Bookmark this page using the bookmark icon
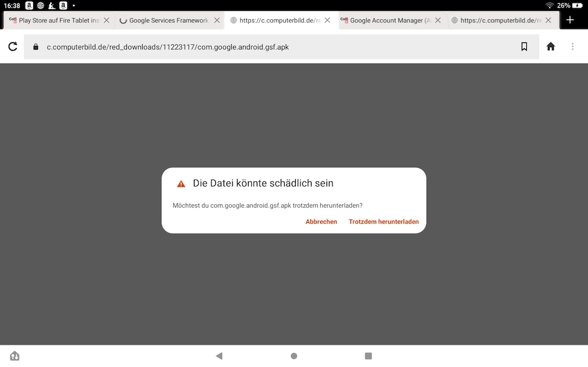Image resolution: width=588 pixels, height=367 pixels. pyautogui.click(x=524, y=47)
